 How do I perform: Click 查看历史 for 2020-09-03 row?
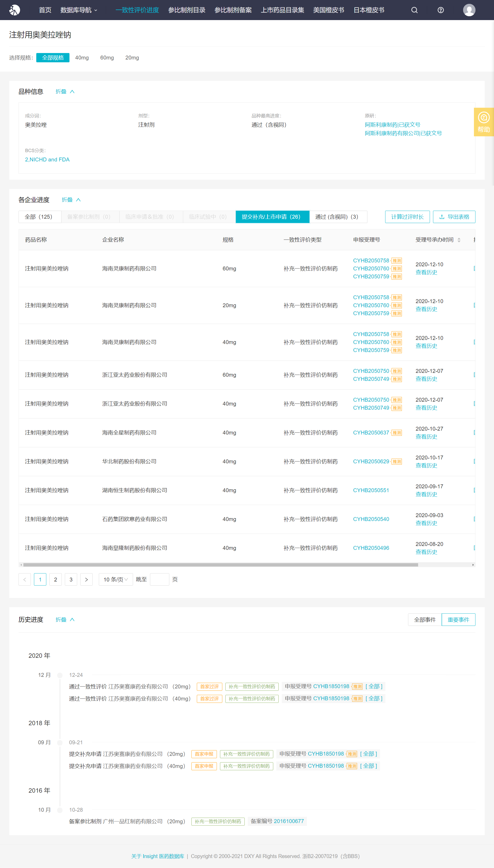(426, 523)
